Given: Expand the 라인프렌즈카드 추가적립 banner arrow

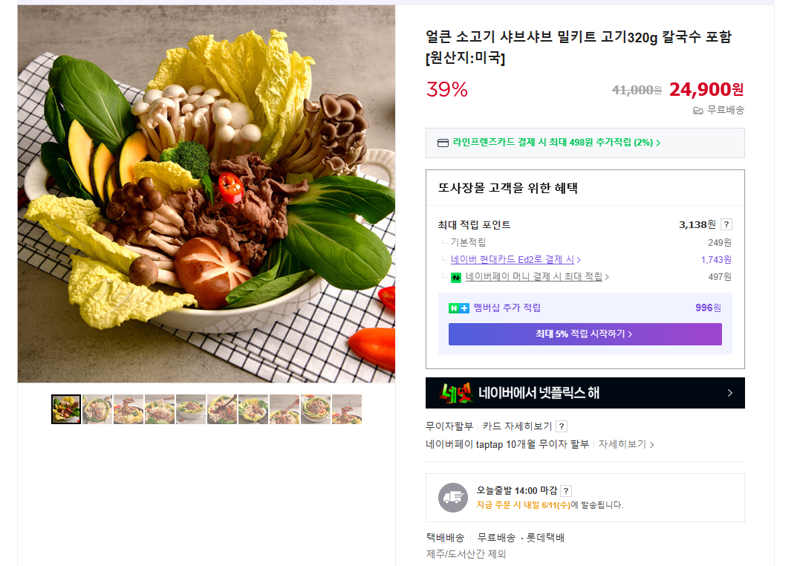Looking at the screenshot, I should (x=658, y=143).
